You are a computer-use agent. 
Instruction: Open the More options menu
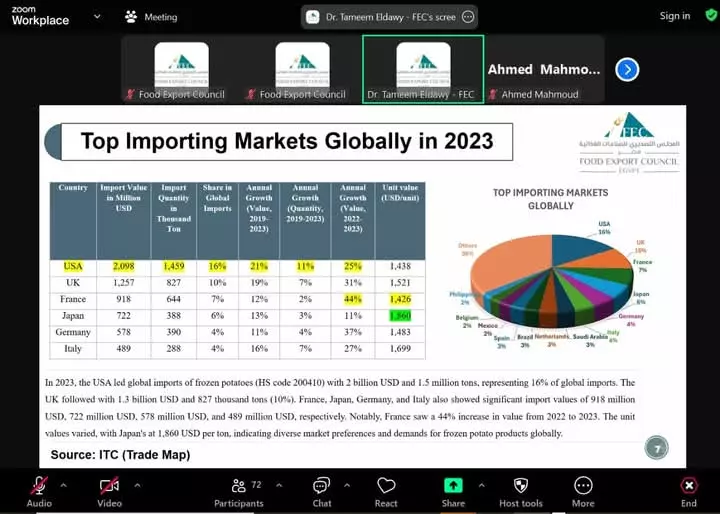583,487
